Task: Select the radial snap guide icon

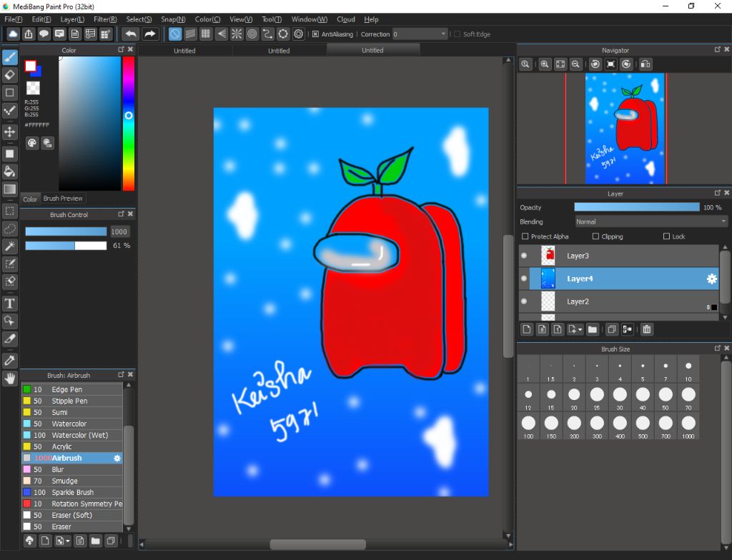Action: pyautogui.click(x=237, y=34)
